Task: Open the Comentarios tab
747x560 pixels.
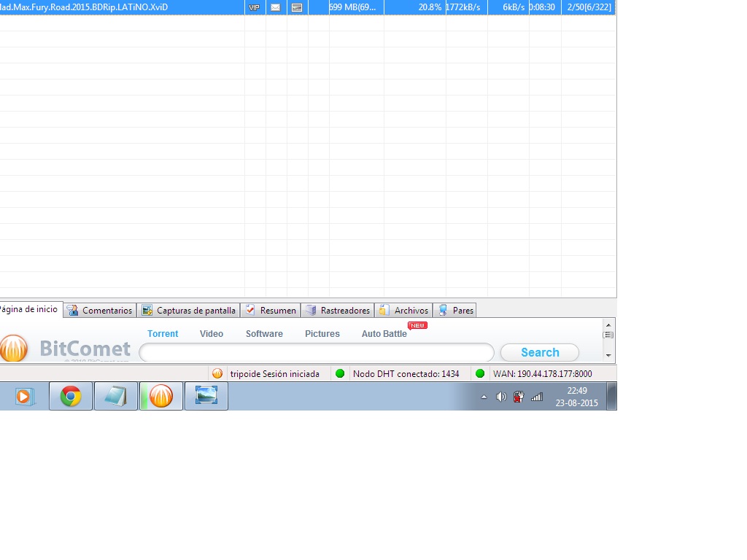Action: tap(100, 311)
